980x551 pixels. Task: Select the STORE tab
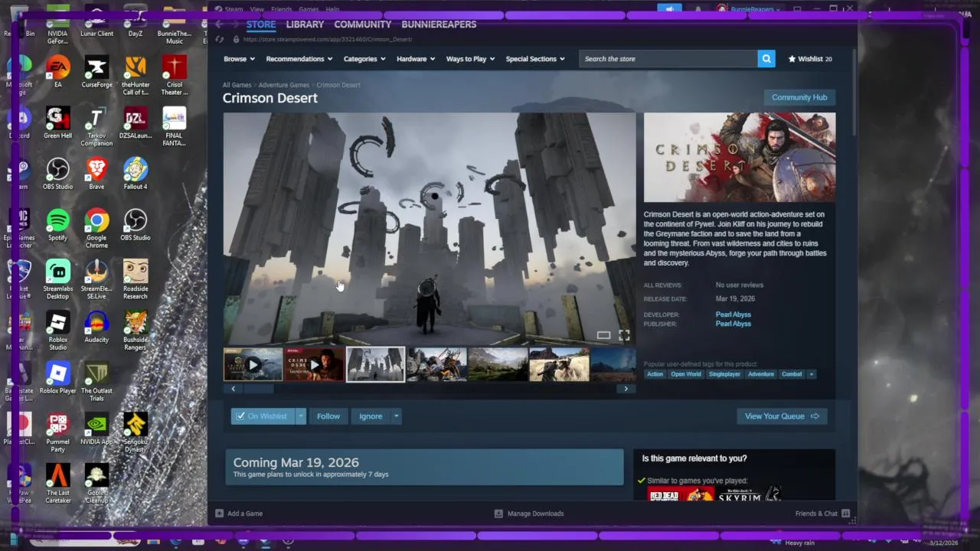click(x=261, y=24)
